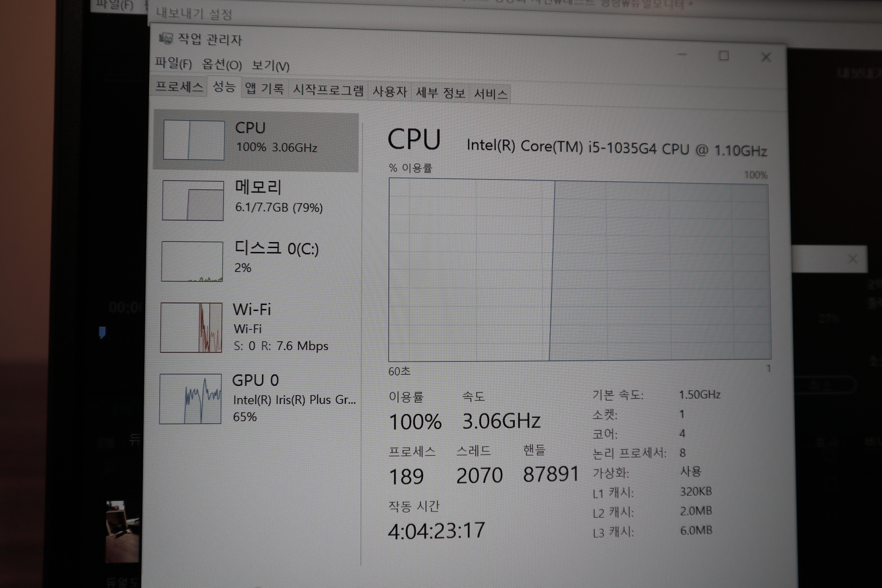The width and height of the screenshot is (882, 588).
Task: Select the Wi-Fi throughput mini graph
Action: click(x=191, y=328)
